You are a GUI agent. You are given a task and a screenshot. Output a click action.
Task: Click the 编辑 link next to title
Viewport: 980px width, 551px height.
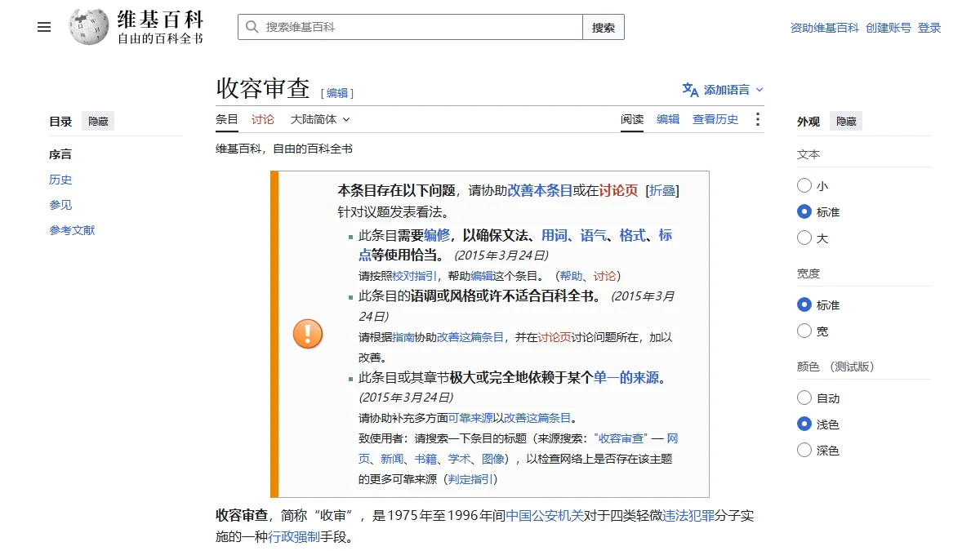[x=337, y=93]
